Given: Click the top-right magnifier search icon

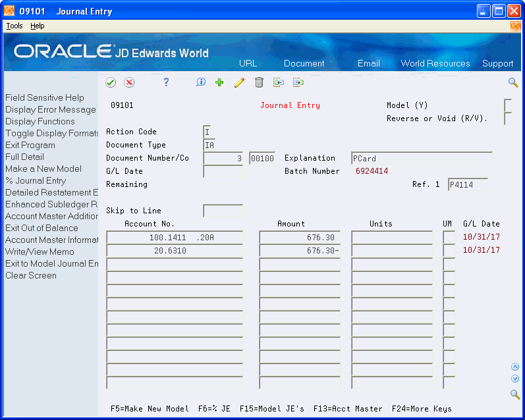Looking at the screenshot, I should pos(513,82).
